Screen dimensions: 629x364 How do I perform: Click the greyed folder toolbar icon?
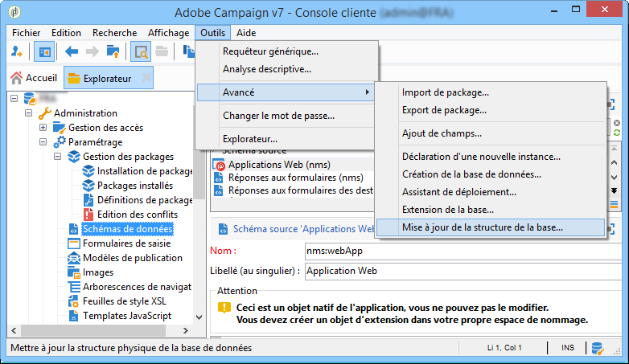pyautogui.click(x=162, y=51)
